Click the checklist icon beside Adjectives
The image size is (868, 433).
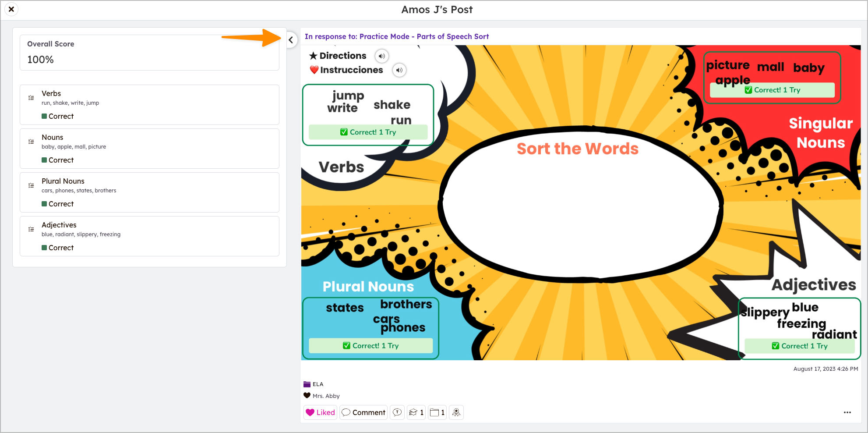pyautogui.click(x=31, y=229)
